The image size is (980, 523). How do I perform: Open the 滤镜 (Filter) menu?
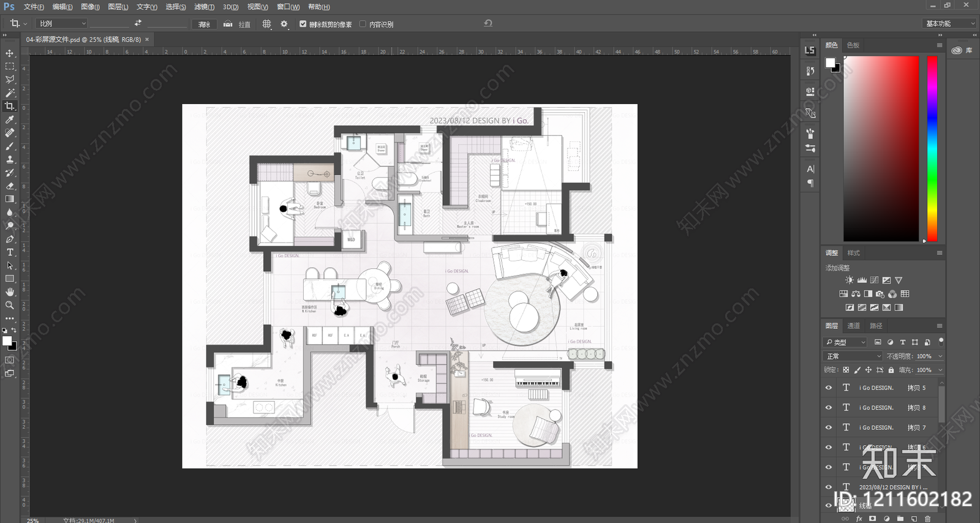(x=204, y=7)
